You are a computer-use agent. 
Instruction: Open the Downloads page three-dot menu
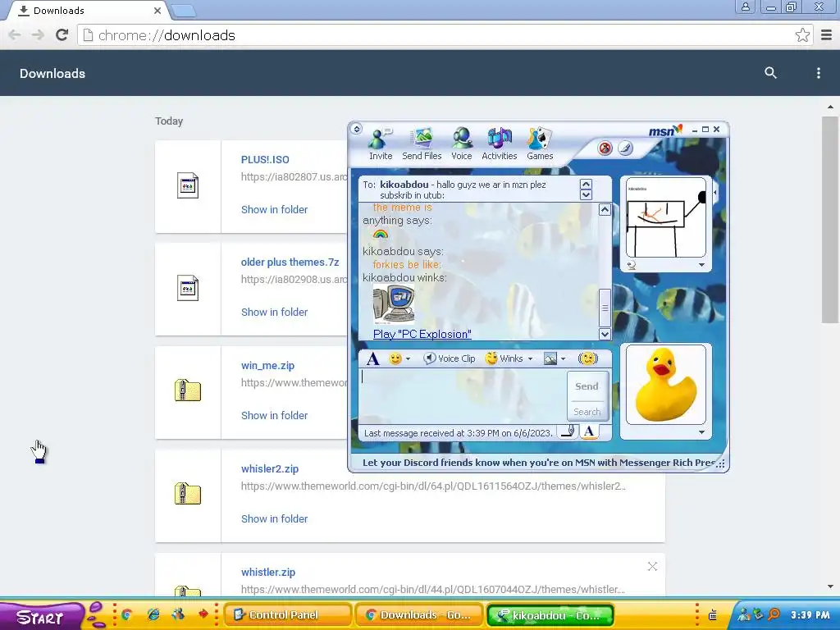click(818, 73)
